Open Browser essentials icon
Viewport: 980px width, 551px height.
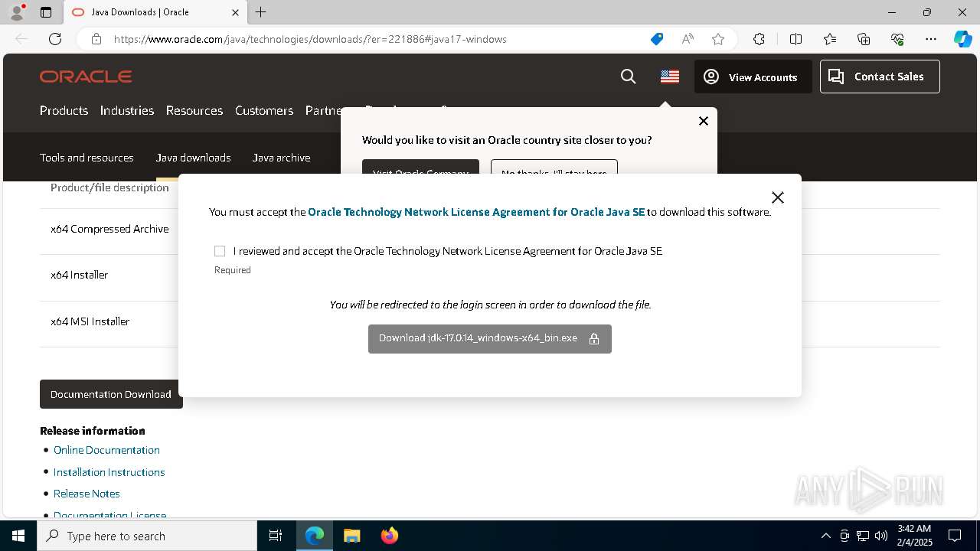coord(897,39)
